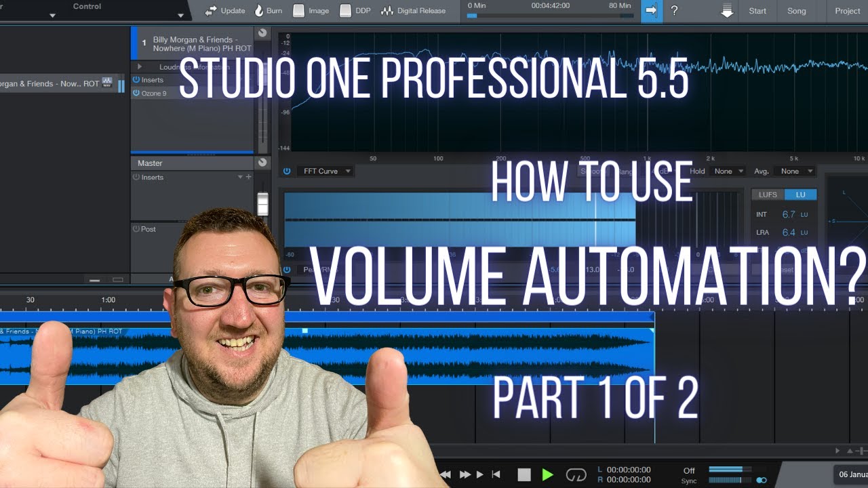Click the 1:00 timeline ruler mark
This screenshot has width=868, height=488.
tap(108, 300)
